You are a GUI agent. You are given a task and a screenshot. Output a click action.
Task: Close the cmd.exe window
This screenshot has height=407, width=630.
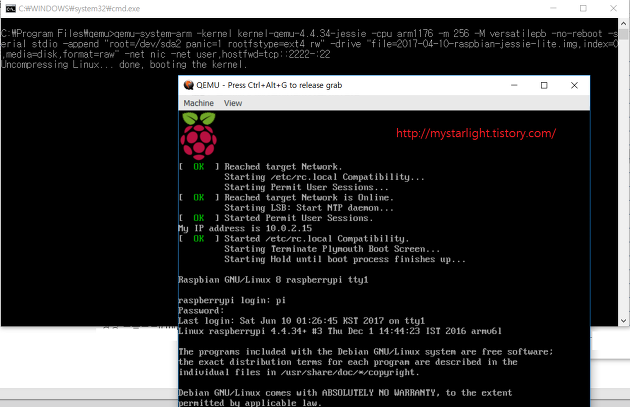pos(613,8)
